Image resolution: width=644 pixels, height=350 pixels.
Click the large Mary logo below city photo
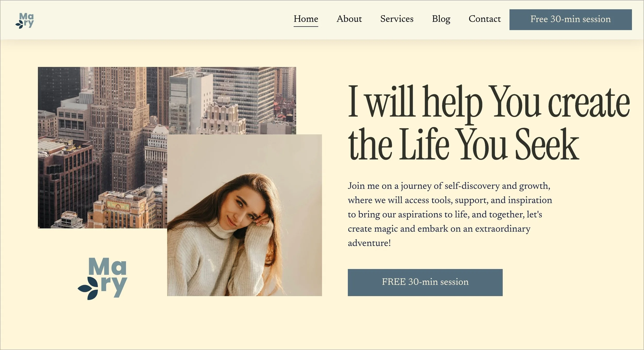[103, 278]
